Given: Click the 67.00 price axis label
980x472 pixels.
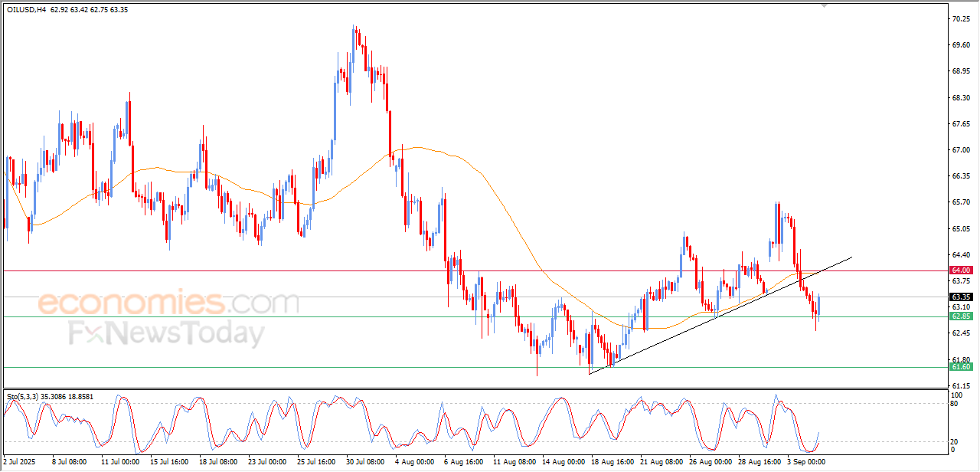Looking at the screenshot, I should coord(962,150).
